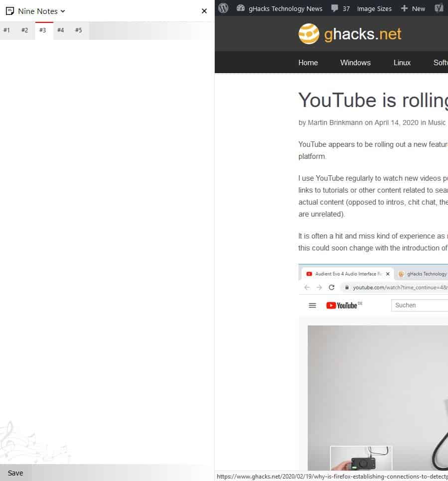Click the ghacks.net site logo

350,34
